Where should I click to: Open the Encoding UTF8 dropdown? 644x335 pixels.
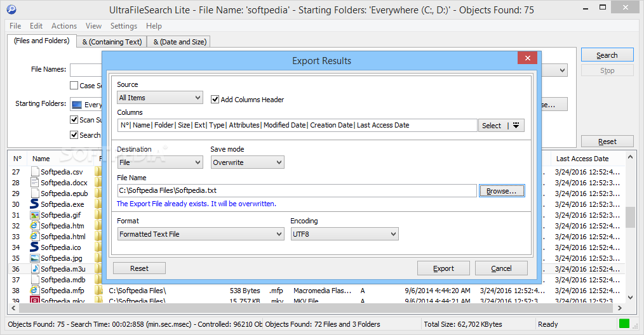point(344,234)
